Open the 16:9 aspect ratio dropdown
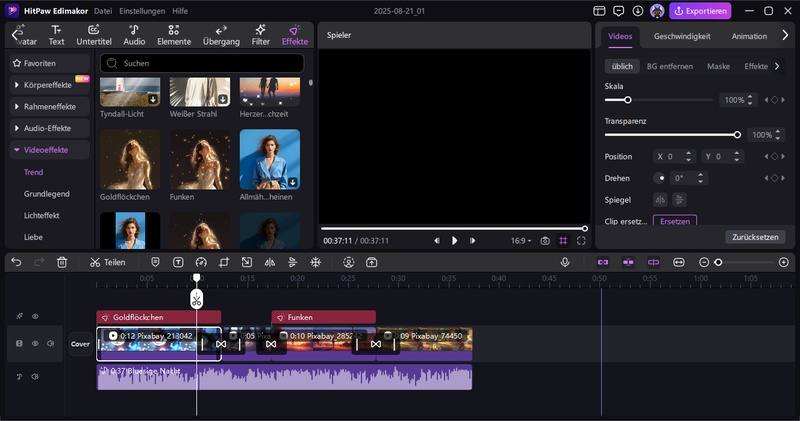Screen dimensions: 800x421 (x=520, y=241)
